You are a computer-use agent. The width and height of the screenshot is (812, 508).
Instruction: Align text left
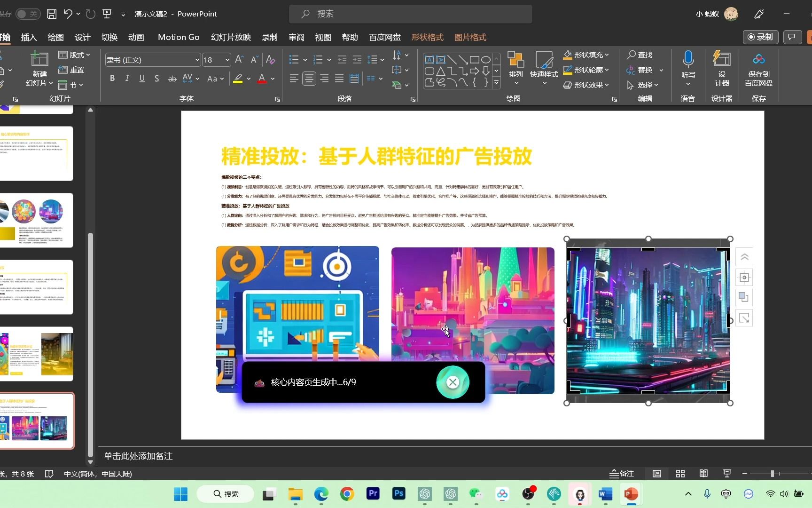(x=294, y=79)
